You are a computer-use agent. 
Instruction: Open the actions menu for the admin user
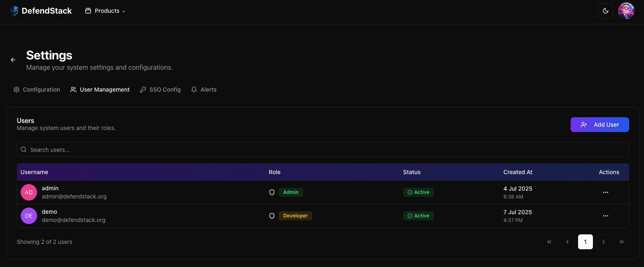(x=605, y=192)
